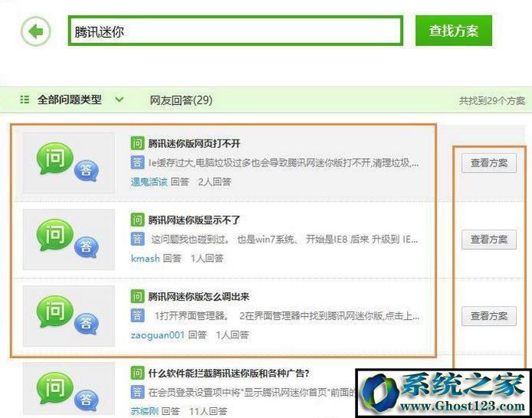Open the Q&A thumbnail for 腾讯迷你版网页打不开
Viewport: 532px width, 418px height.
point(68,163)
